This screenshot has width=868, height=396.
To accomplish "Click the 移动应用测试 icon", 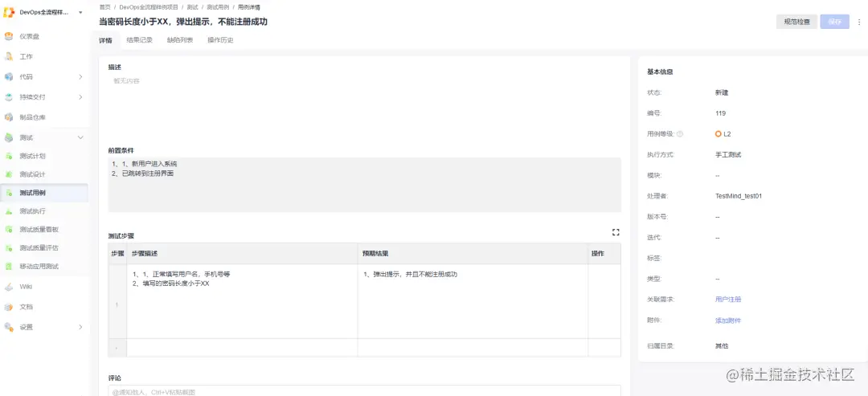I will [9, 266].
